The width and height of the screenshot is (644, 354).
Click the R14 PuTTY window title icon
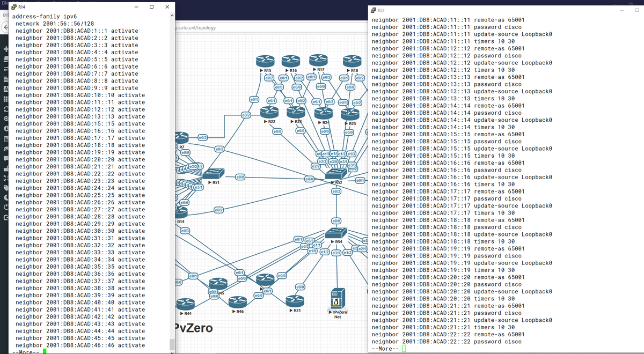click(x=13, y=7)
